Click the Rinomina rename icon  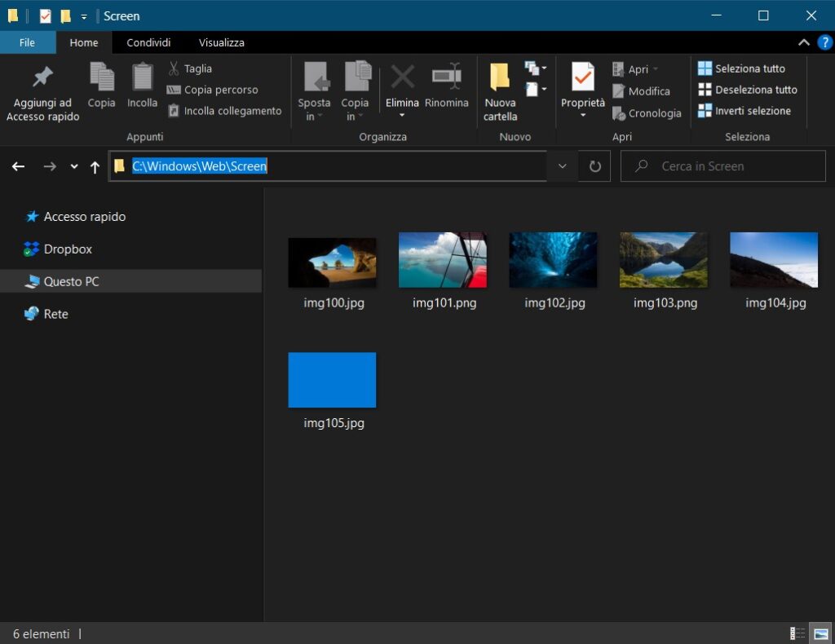coord(447,77)
